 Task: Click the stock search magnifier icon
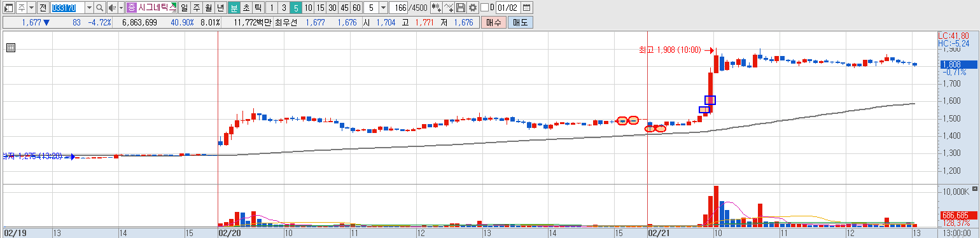100,8
